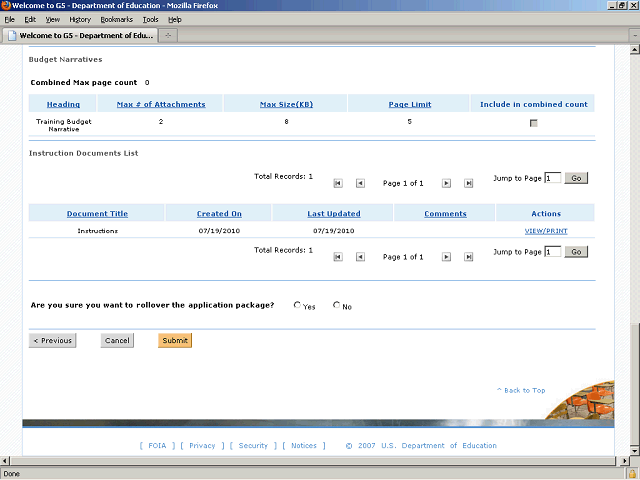Open the Help menu
Screen dimensions: 640x480
click(175, 20)
